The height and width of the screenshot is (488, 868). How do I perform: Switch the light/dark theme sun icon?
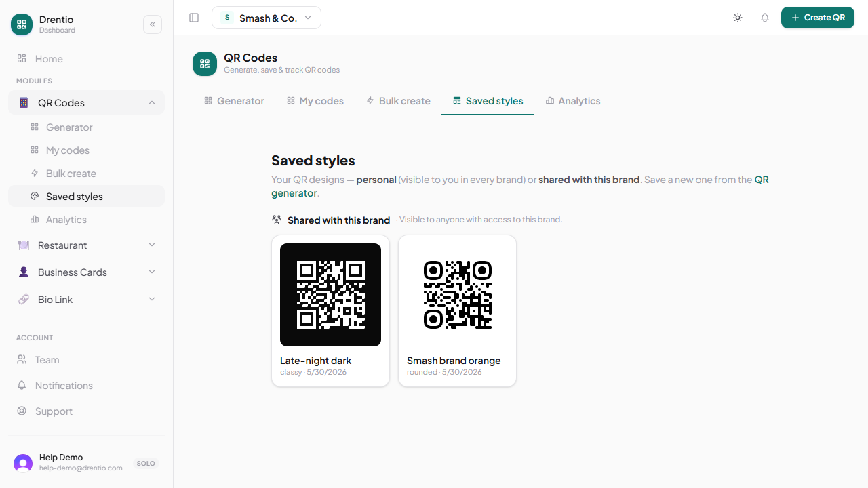click(738, 18)
